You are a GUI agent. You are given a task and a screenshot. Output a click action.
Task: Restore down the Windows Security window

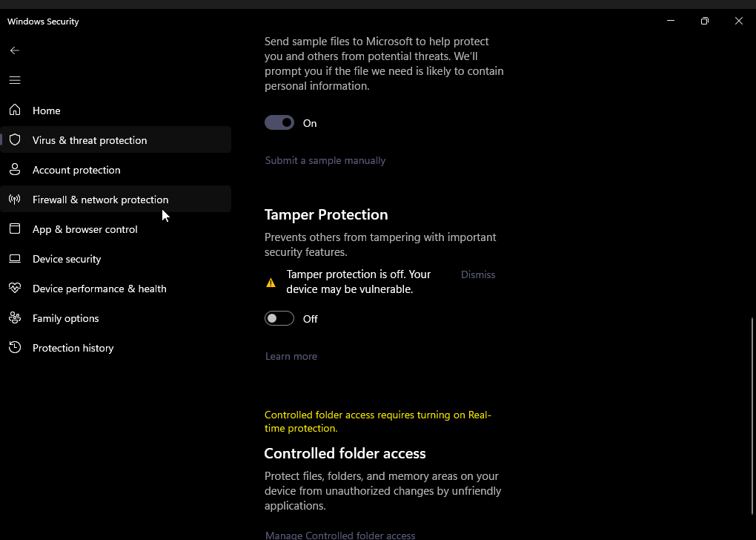coord(704,21)
